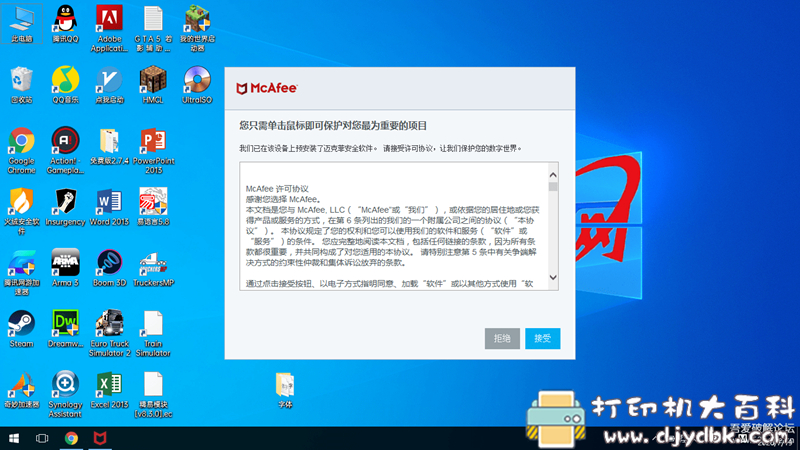Select the Synology Assistant icon

pyautogui.click(x=65, y=394)
